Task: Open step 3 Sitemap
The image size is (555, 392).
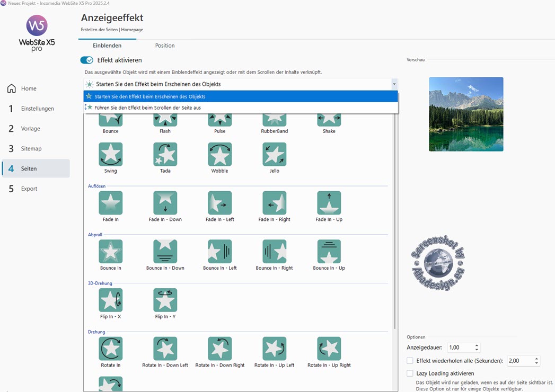Action: (x=36, y=149)
